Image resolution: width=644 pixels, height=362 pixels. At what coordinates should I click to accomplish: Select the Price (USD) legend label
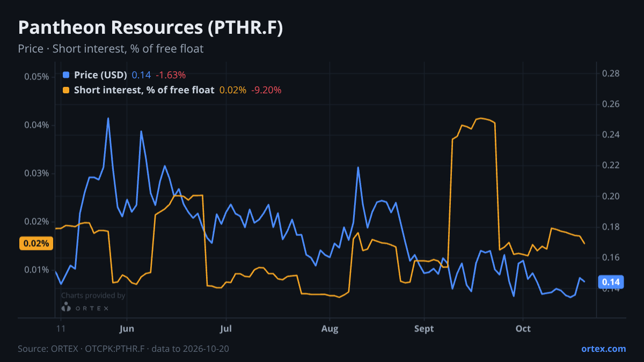point(100,75)
